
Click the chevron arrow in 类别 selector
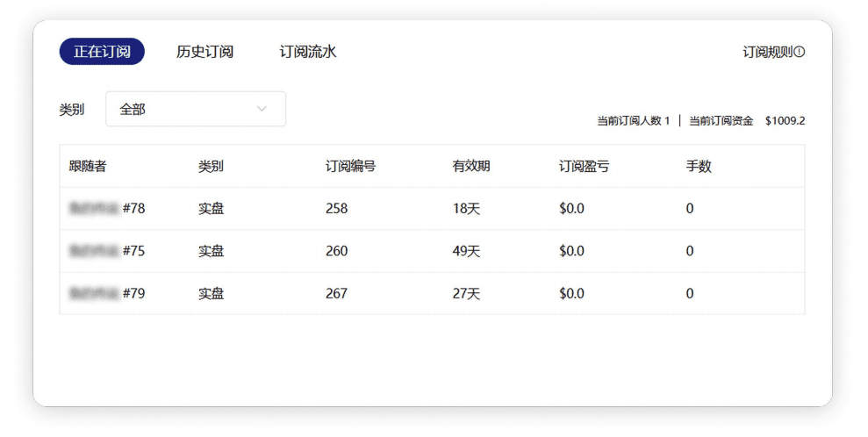(x=262, y=110)
